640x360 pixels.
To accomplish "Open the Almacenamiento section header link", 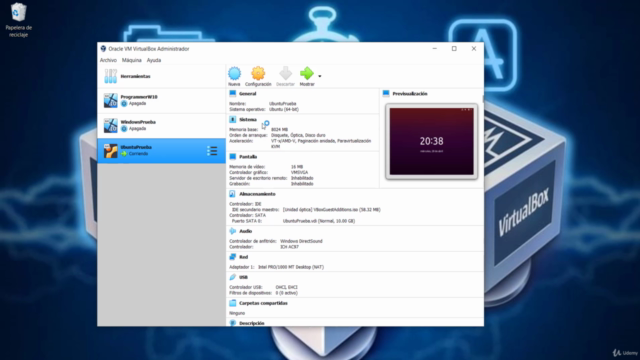I will [257, 194].
